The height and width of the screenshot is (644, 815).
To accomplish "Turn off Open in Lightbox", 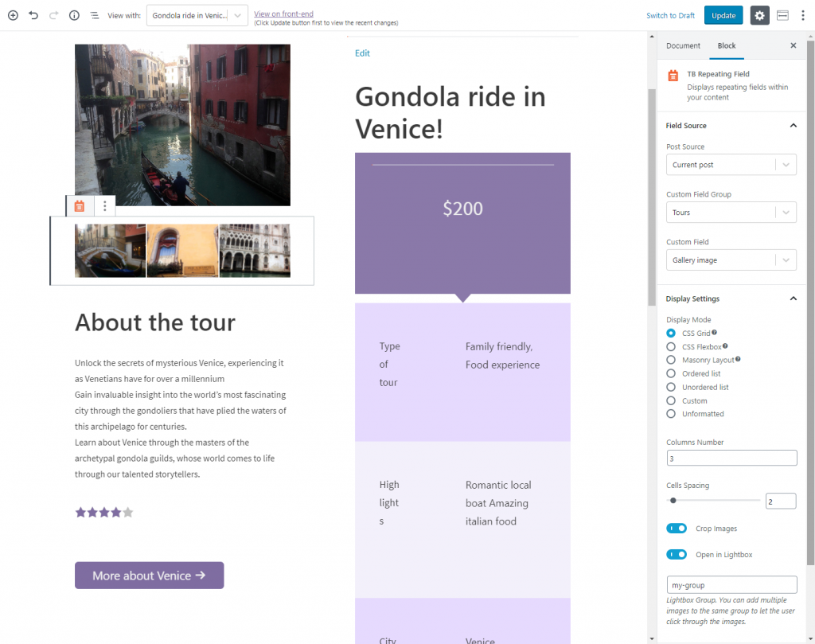I will 677,555.
